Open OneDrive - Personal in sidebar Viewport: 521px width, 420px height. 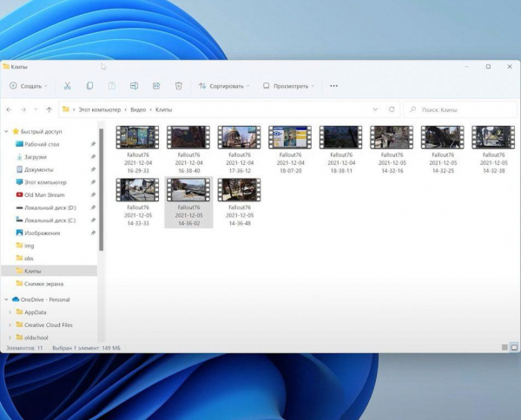coord(41,299)
